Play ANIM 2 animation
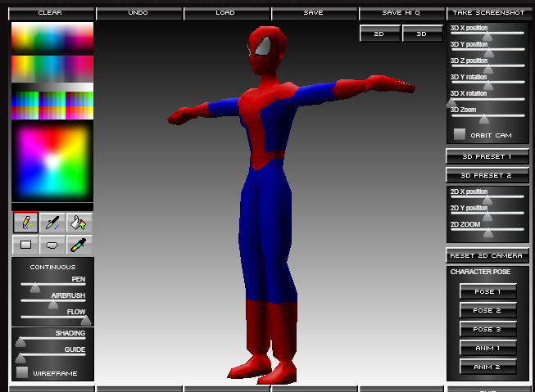 click(488, 367)
